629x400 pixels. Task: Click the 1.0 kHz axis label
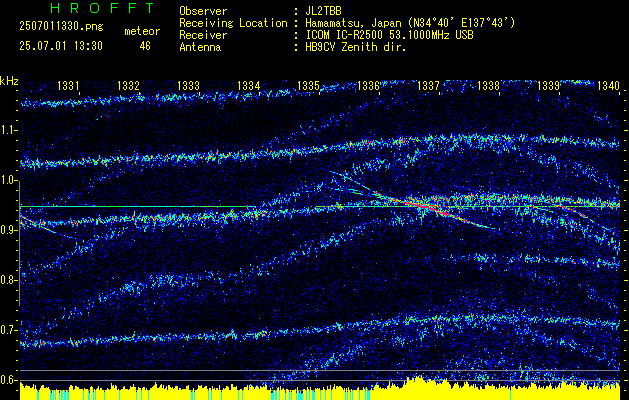pyautogui.click(x=8, y=181)
